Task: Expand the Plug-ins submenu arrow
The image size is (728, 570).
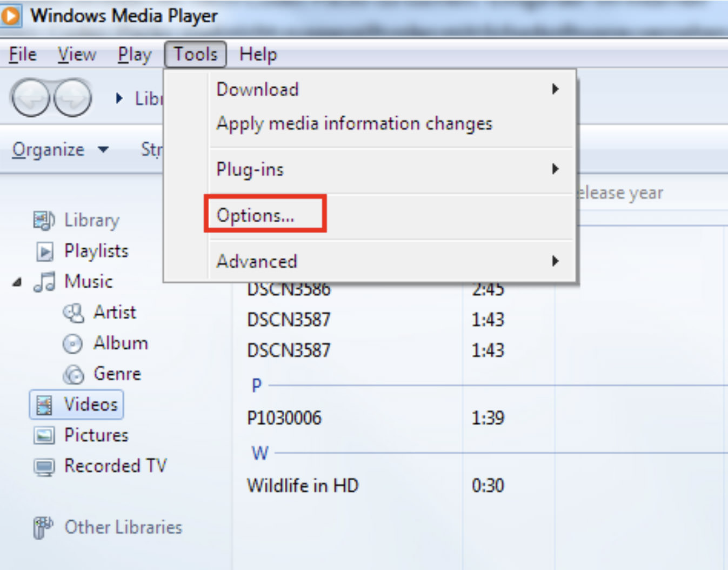Action: coord(555,169)
